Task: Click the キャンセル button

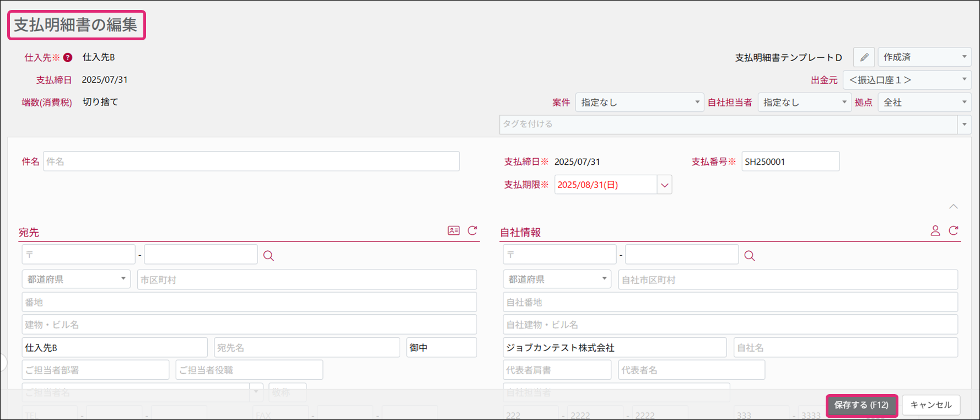Action: (930, 405)
